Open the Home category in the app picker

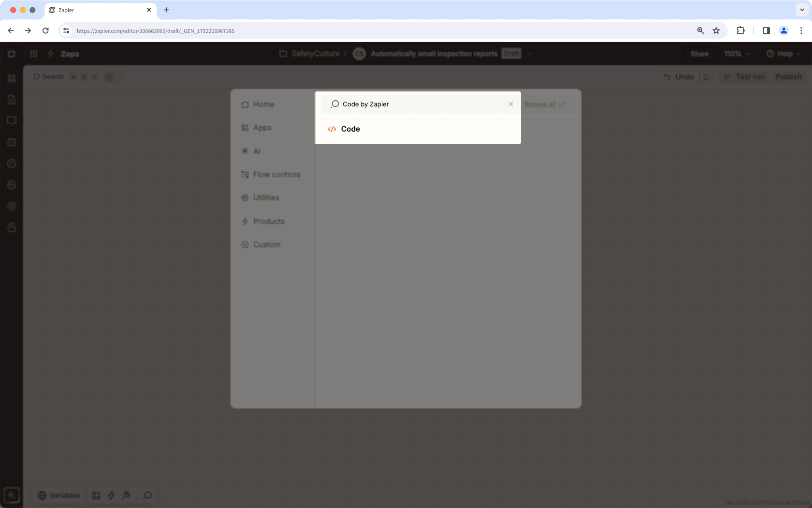[x=258, y=105]
